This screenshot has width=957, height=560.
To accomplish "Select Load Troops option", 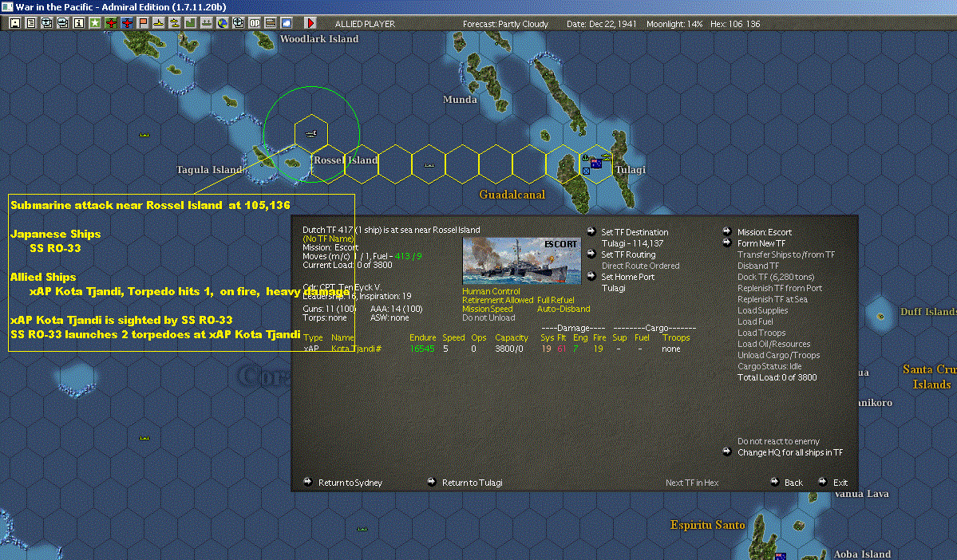I will [761, 333].
